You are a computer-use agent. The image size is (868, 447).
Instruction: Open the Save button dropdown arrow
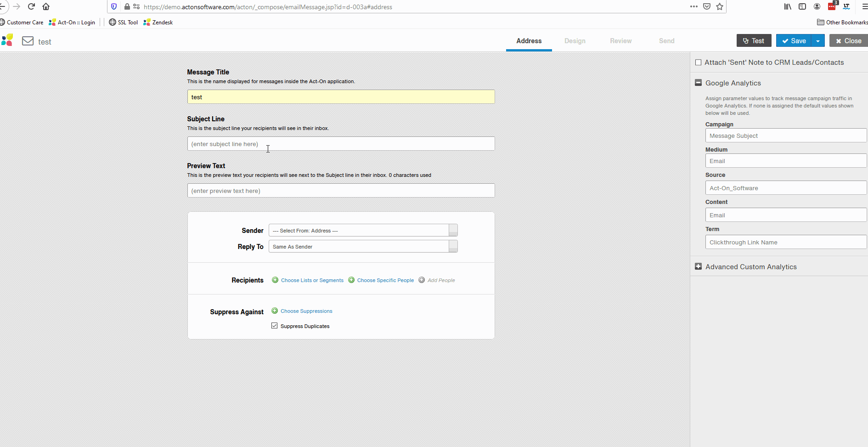[x=818, y=41]
